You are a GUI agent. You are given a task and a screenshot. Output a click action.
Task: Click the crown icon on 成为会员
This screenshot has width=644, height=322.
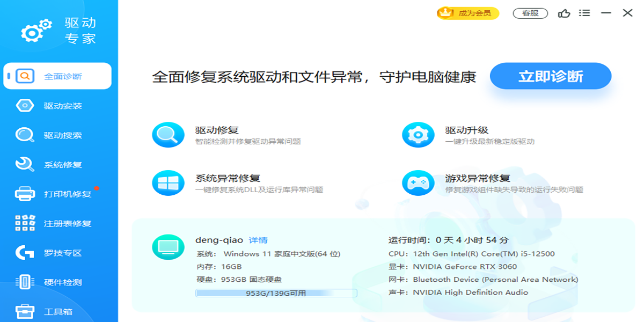point(445,12)
